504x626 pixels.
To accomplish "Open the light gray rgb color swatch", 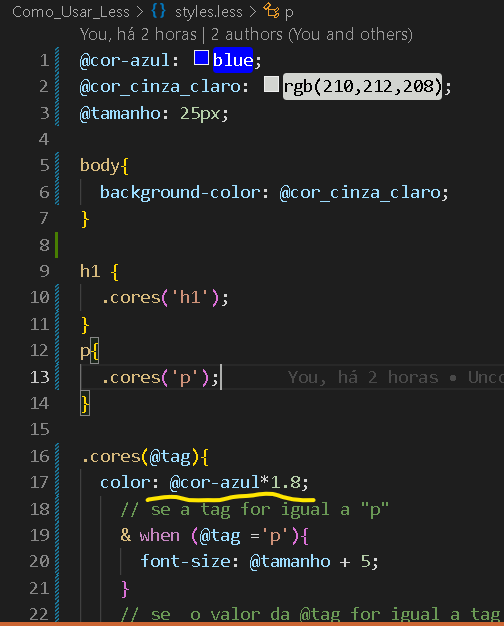I will (271, 84).
